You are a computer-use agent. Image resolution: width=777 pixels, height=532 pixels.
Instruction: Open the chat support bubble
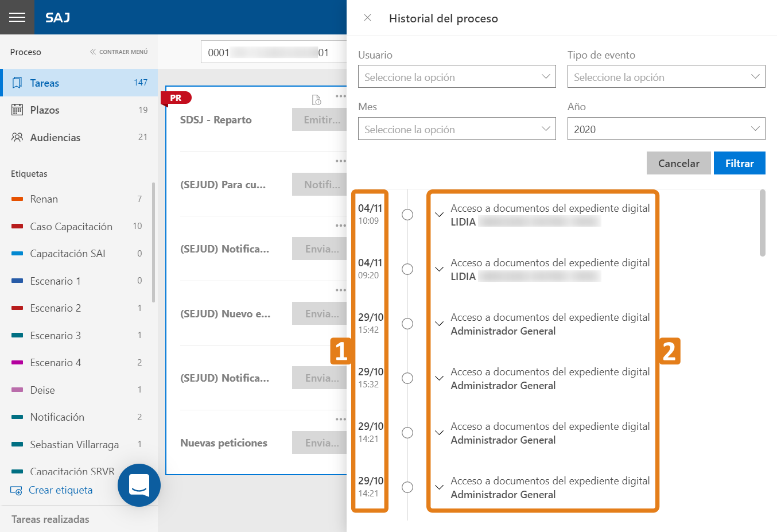tap(139, 485)
